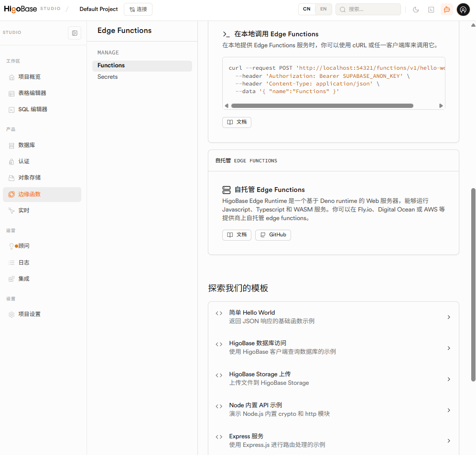Click code icon beside 简单 Hello World

(x=219, y=313)
